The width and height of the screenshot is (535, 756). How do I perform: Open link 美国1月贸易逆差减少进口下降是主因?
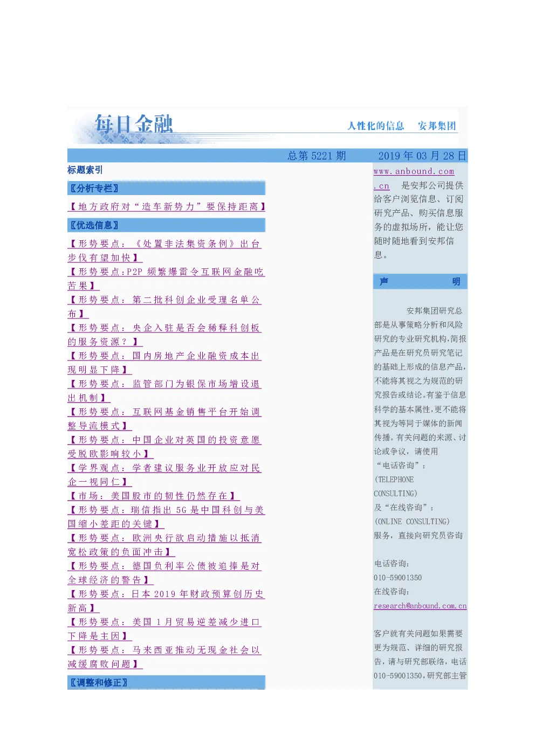point(164,629)
